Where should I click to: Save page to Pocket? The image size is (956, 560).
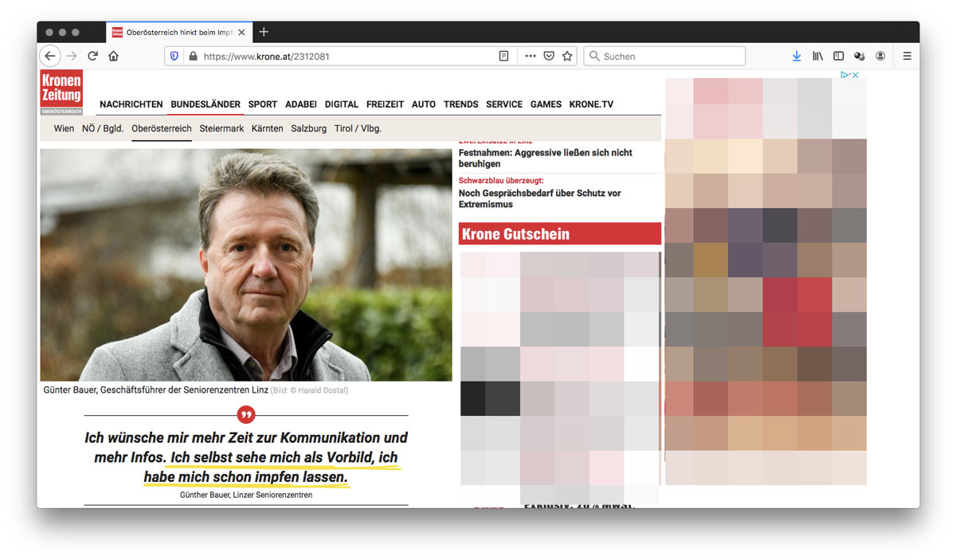(x=549, y=57)
